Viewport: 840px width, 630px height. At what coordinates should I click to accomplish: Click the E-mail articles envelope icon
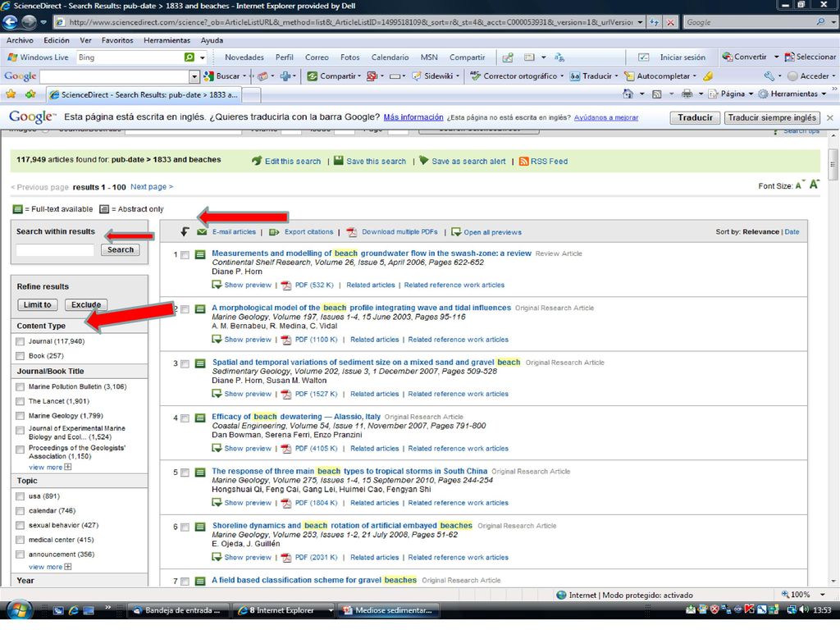click(202, 232)
